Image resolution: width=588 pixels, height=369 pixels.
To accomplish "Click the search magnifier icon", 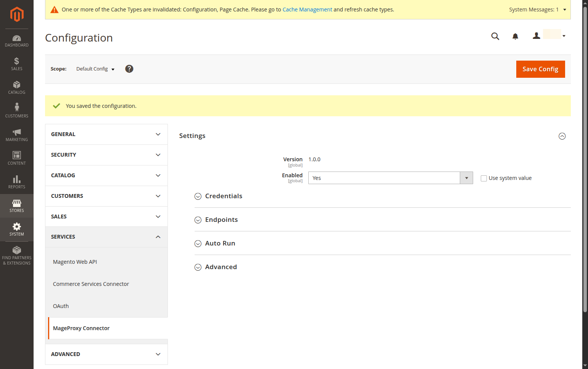I will click(x=495, y=36).
